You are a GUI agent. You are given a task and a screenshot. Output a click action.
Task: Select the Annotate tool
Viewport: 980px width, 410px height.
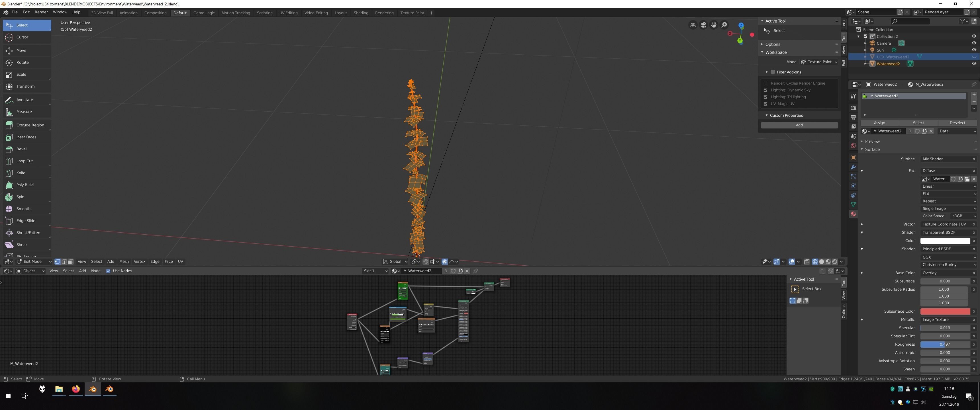coord(26,100)
